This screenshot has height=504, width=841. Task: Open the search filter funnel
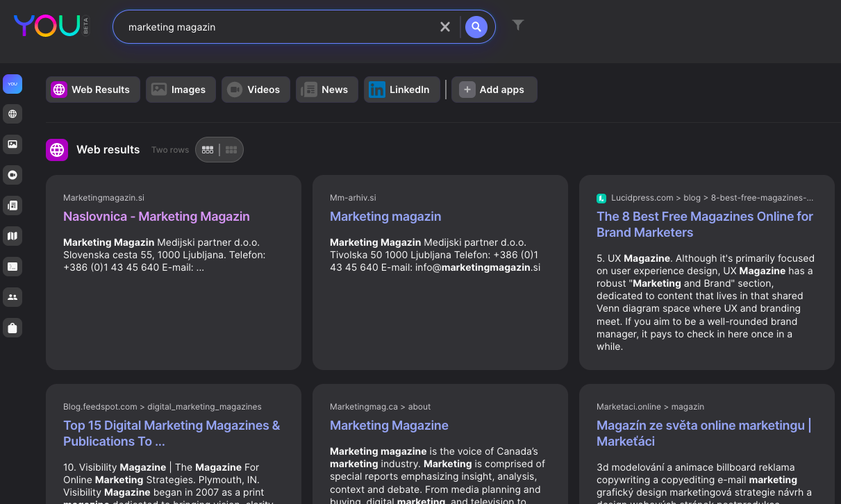point(517,25)
